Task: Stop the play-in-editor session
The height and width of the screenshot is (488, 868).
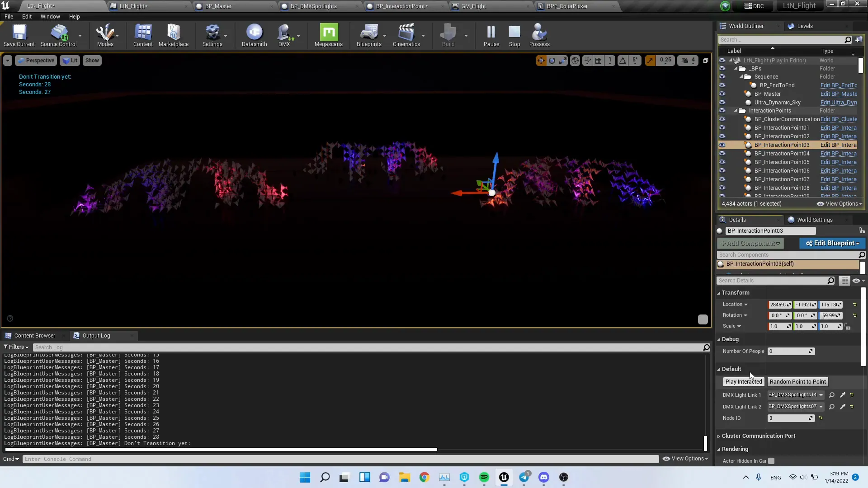Action: tap(514, 35)
